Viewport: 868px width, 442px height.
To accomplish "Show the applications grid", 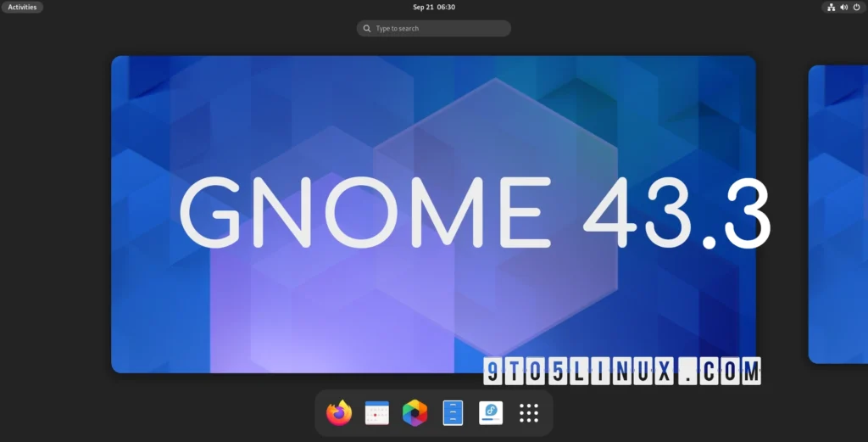I will [x=529, y=413].
